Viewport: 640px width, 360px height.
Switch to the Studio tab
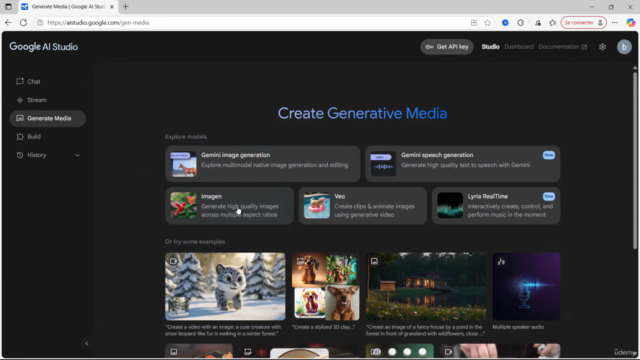[x=490, y=47]
